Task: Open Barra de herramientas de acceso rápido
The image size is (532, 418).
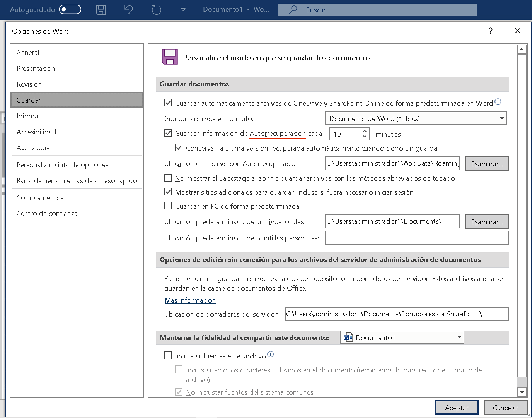Action: coord(77,181)
